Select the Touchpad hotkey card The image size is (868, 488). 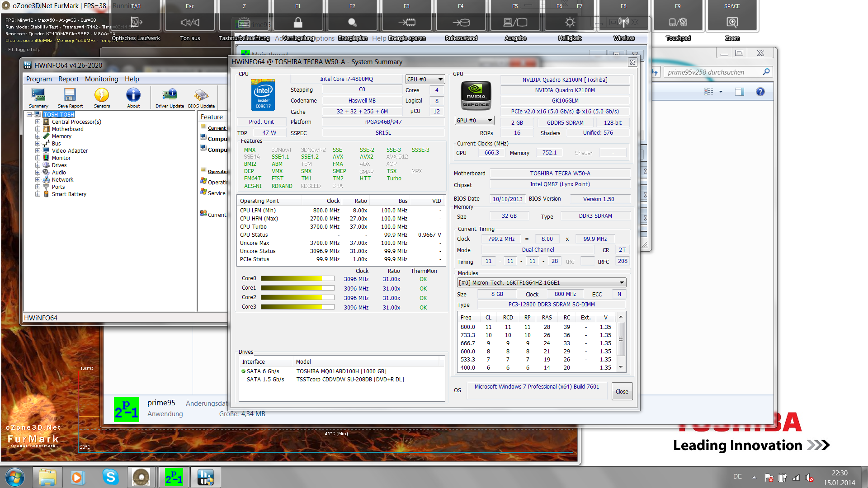(x=678, y=21)
